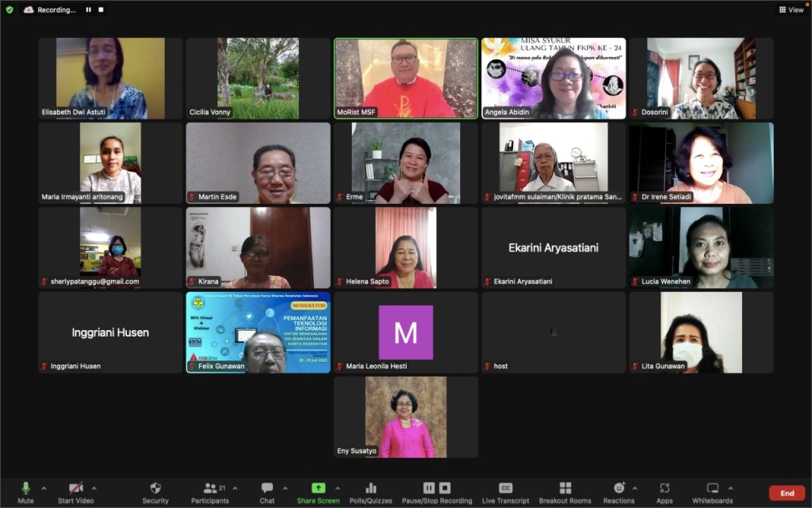Expand the Share Screen options arrow
The image size is (812, 508).
[338, 488]
